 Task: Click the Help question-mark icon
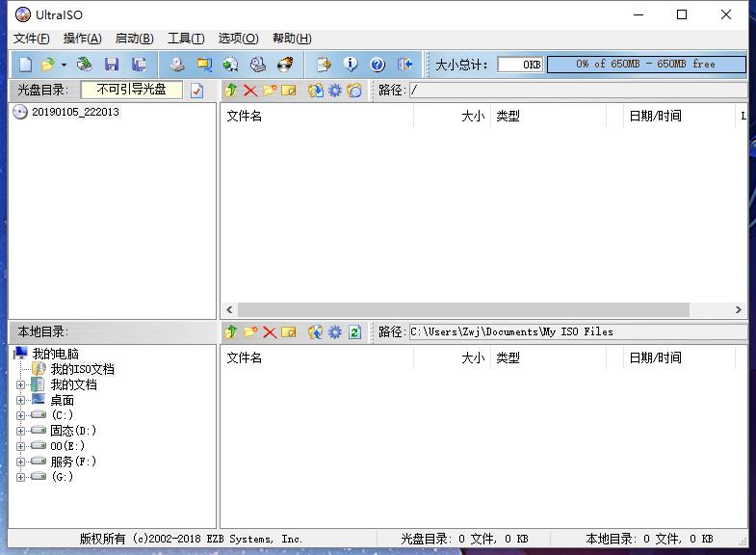tap(378, 65)
